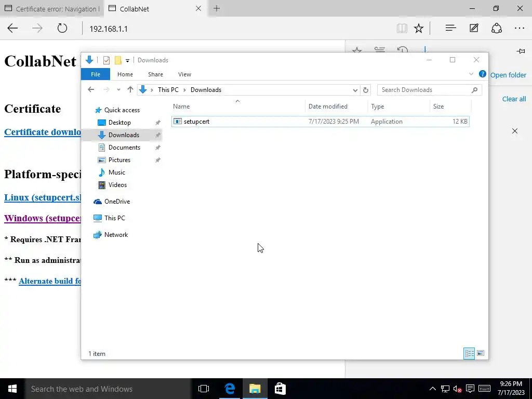Open Edge reading view icon
Screen dimensions: 532x399
click(402, 28)
